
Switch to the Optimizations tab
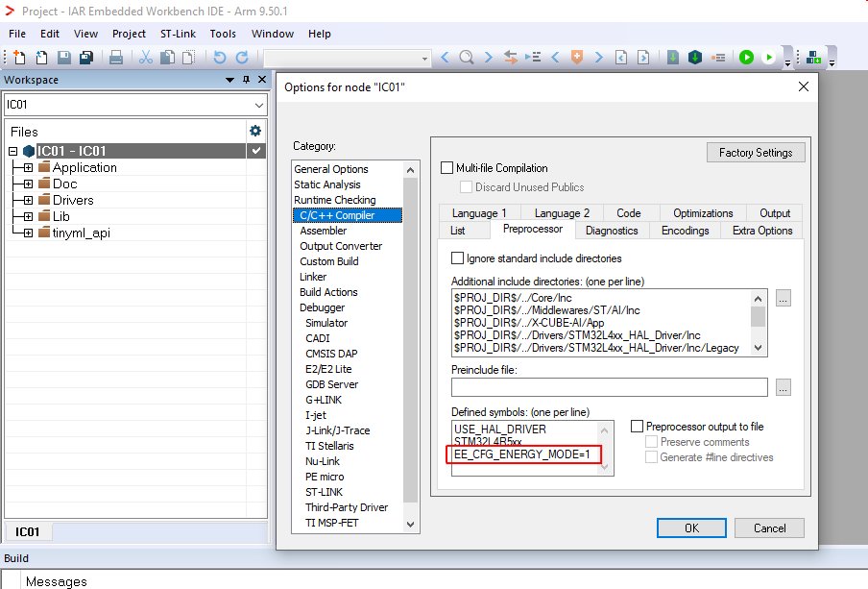(703, 213)
